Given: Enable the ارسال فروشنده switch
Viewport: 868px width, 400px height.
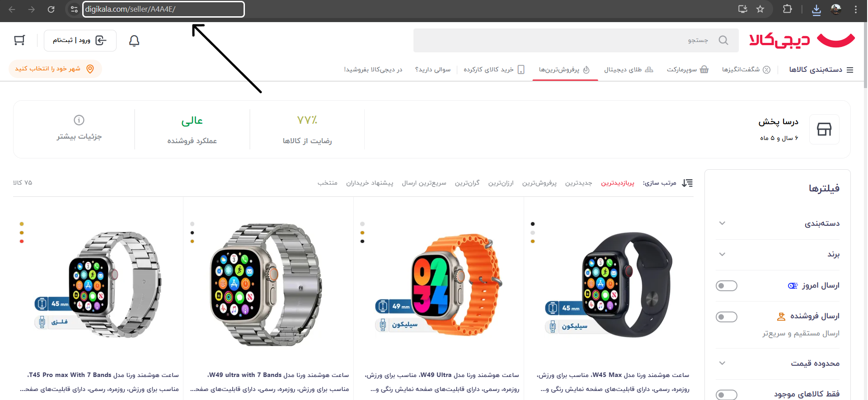Looking at the screenshot, I should pos(727,317).
